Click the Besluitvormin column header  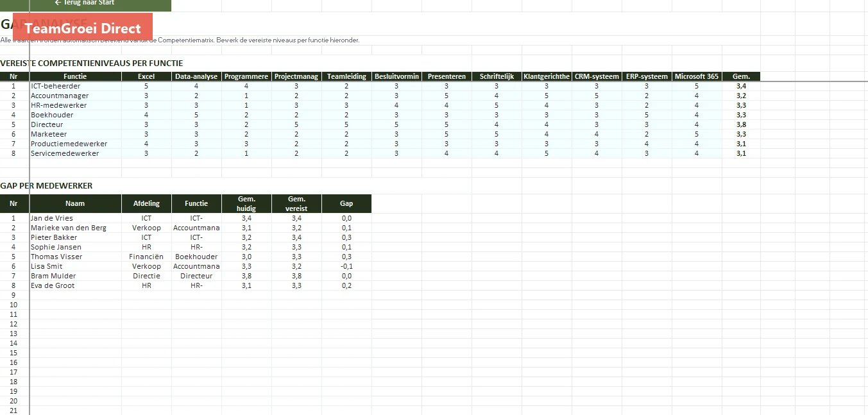396,76
